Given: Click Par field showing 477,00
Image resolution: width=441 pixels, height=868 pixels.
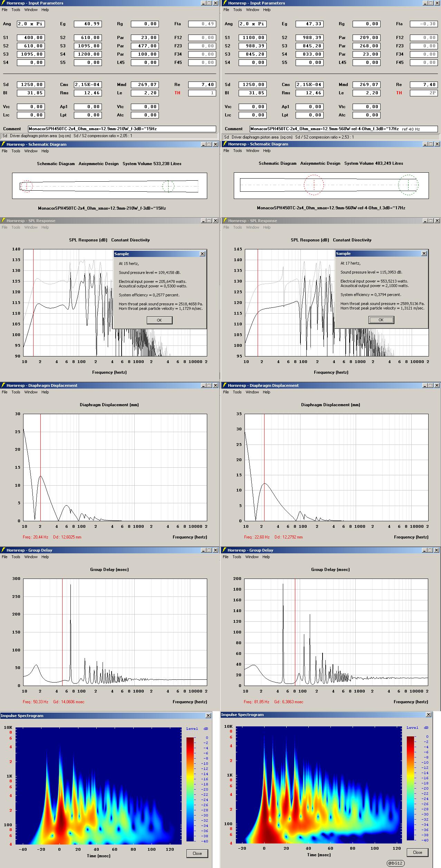Looking at the screenshot, I should click(x=145, y=46).
